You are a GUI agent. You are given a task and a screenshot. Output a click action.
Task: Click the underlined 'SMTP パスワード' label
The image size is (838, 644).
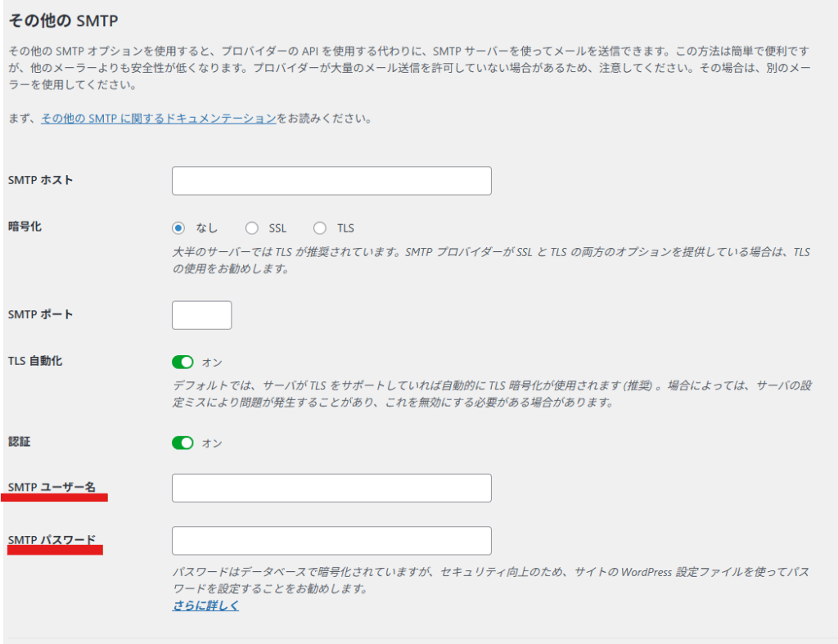pyautogui.click(x=52, y=540)
